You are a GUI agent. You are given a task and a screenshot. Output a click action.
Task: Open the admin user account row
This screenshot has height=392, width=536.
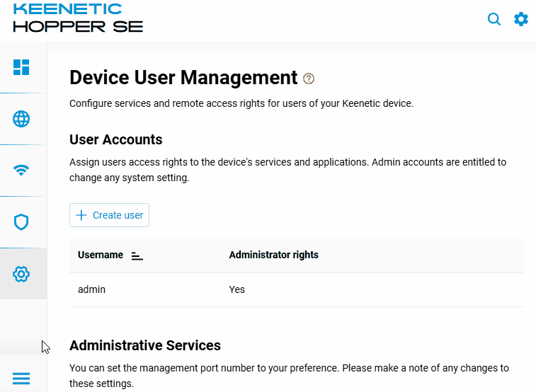pos(92,289)
